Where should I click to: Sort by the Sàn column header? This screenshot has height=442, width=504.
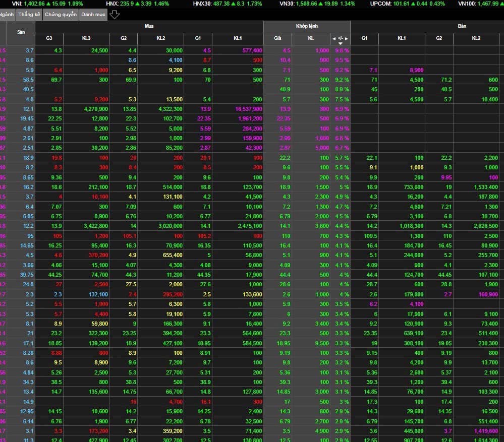click(21, 32)
